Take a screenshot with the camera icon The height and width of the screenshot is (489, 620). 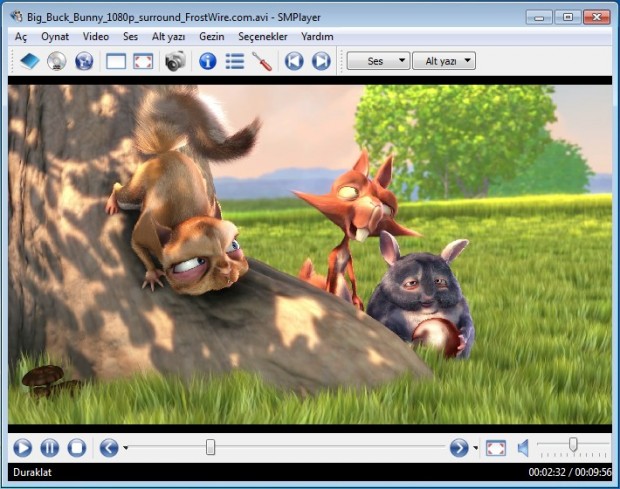coord(174,61)
